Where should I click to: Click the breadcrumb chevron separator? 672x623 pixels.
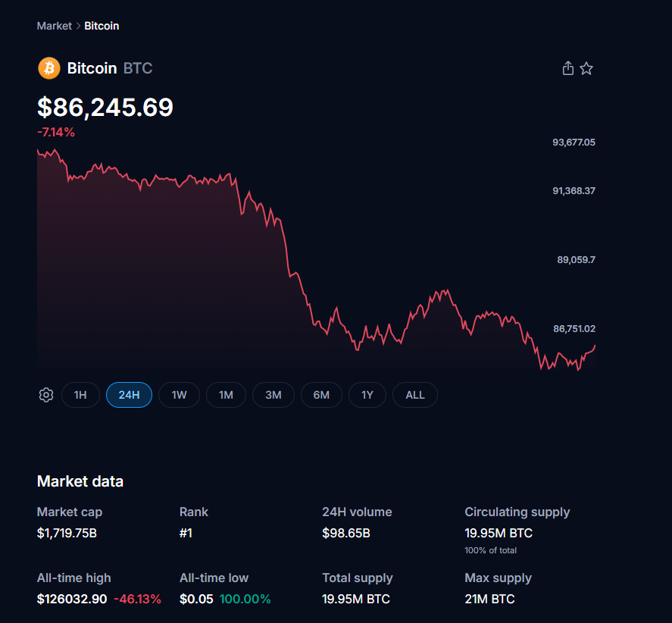coord(78,26)
